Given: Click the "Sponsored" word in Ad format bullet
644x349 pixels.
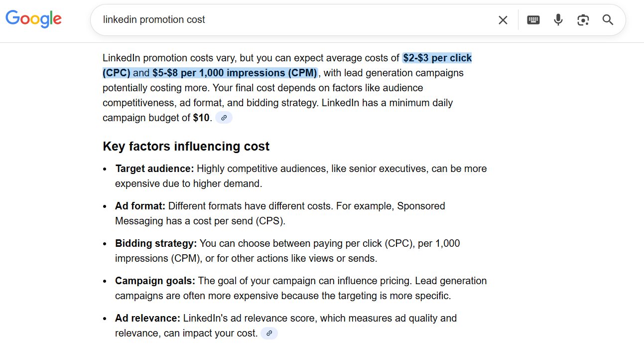Looking at the screenshot, I should point(421,206).
